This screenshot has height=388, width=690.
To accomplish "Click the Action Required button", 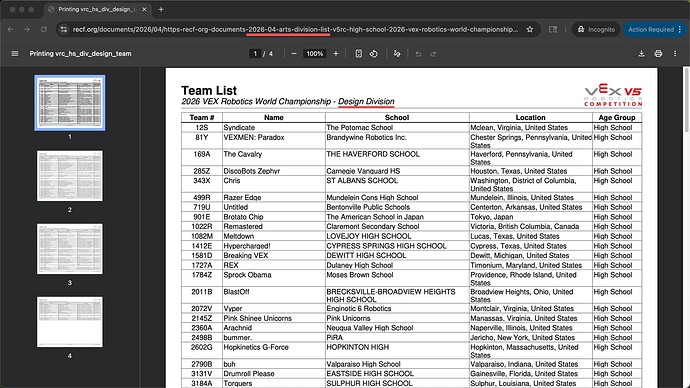I will 654,29.
